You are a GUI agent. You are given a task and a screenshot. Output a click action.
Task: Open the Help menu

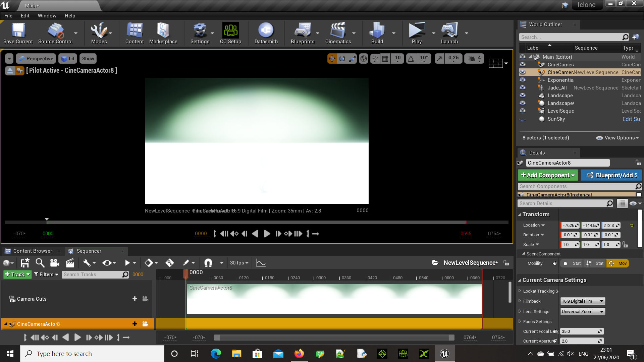coord(70,16)
